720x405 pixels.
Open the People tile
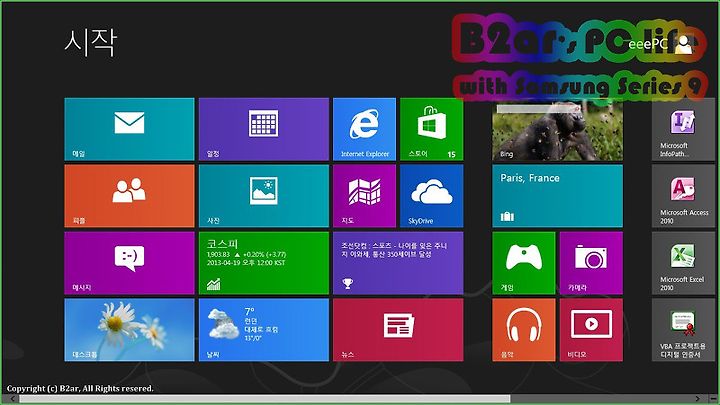tap(129, 196)
